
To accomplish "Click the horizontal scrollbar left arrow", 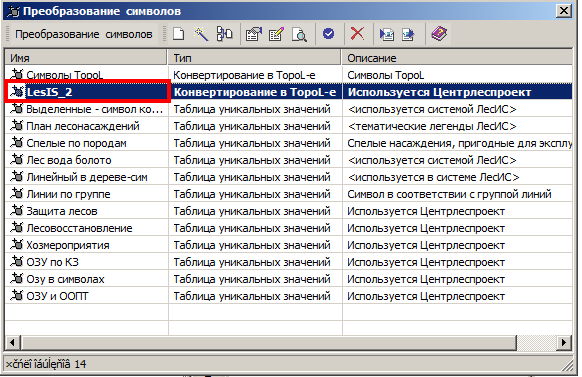I will coord(13,342).
